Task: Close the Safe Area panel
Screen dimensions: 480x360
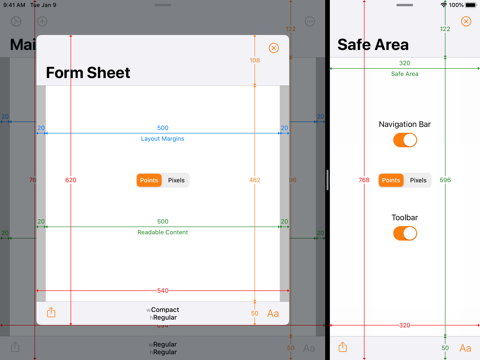Action: [x=466, y=22]
